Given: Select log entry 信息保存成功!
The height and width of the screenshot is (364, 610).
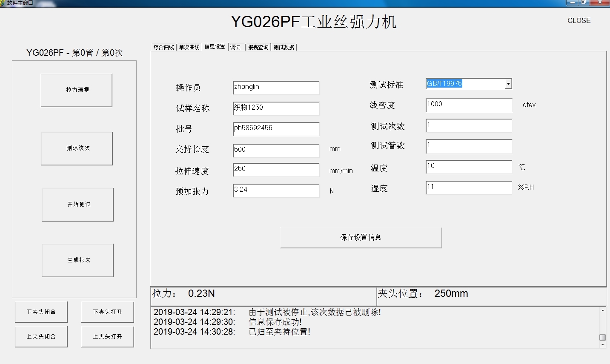Looking at the screenshot, I should click(x=275, y=322).
